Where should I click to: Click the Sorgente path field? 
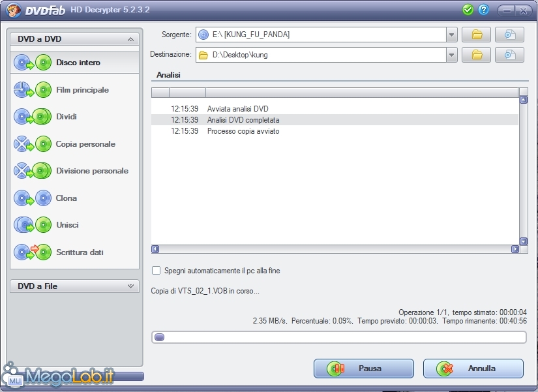(x=321, y=35)
